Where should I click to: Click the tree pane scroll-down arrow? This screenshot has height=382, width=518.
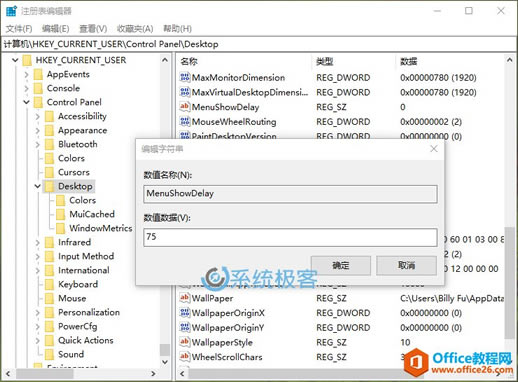165,362
